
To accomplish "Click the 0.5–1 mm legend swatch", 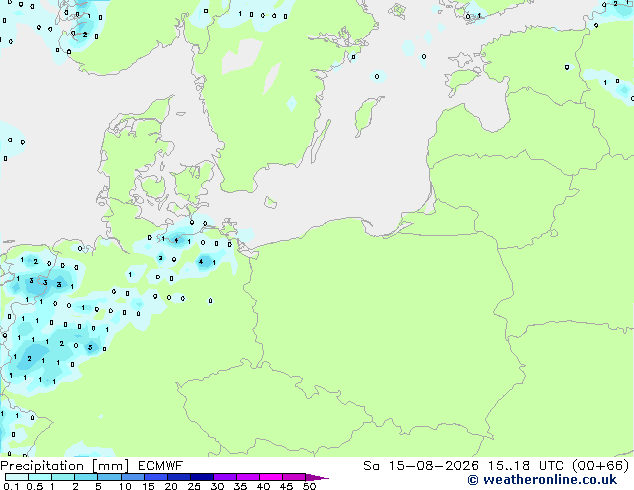I will (x=40, y=477).
